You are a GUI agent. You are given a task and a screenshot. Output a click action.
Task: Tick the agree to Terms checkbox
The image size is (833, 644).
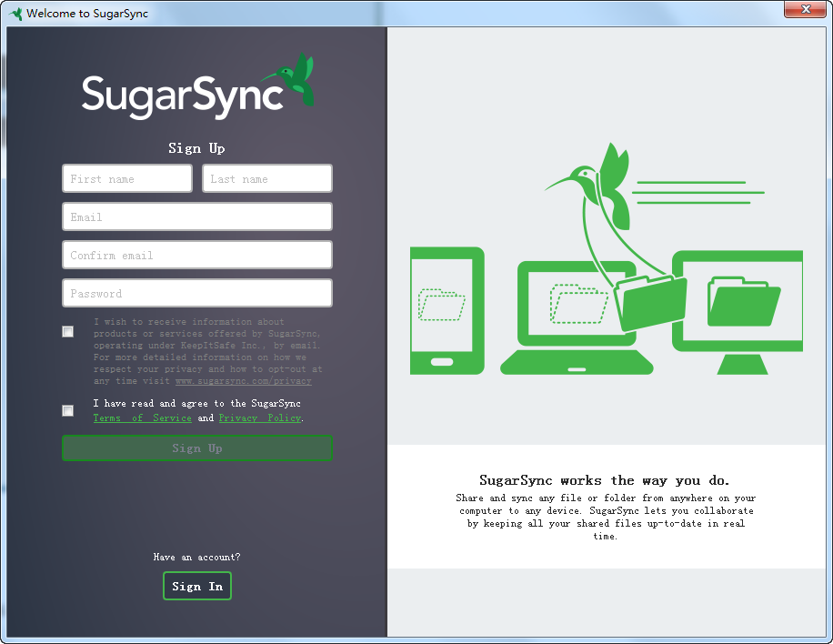coord(67,411)
